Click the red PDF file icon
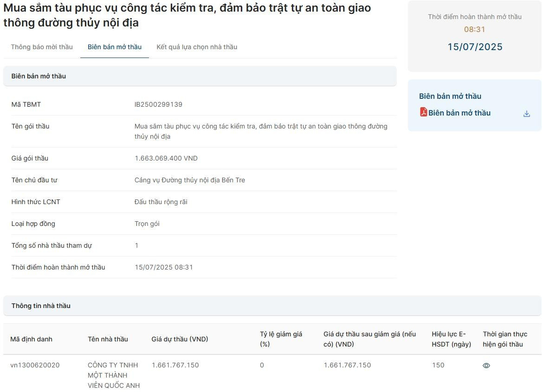 pyautogui.click(x=423, y=112)
